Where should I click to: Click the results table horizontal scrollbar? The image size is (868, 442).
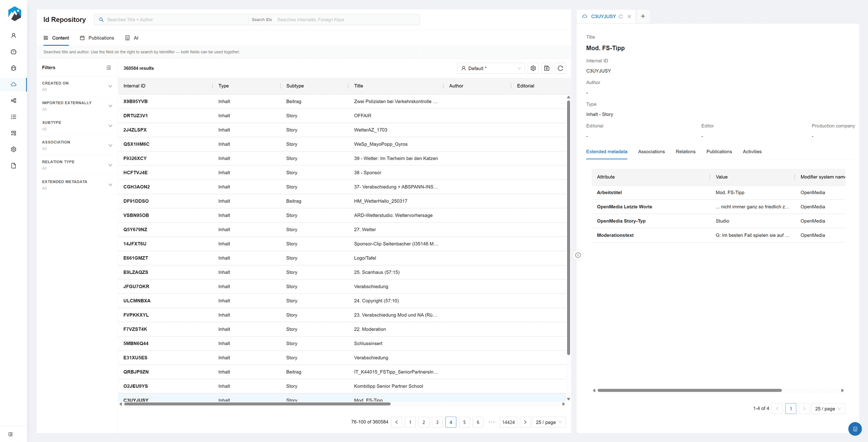pyautogui.click(x=257, y=404)
